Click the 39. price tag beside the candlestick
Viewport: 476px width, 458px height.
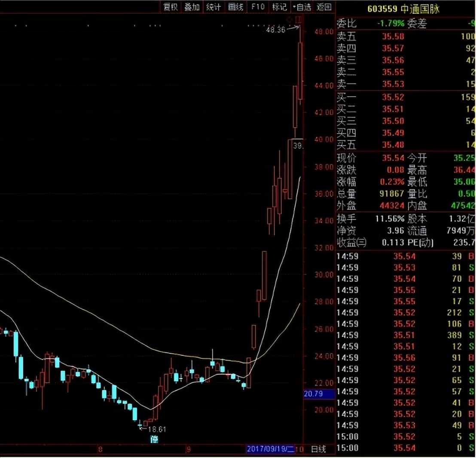[297, 146]
